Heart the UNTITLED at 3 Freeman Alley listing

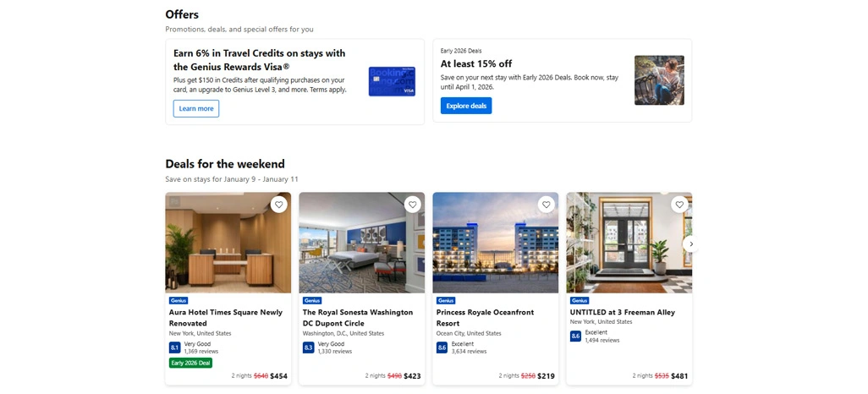(x=680, y=205)
